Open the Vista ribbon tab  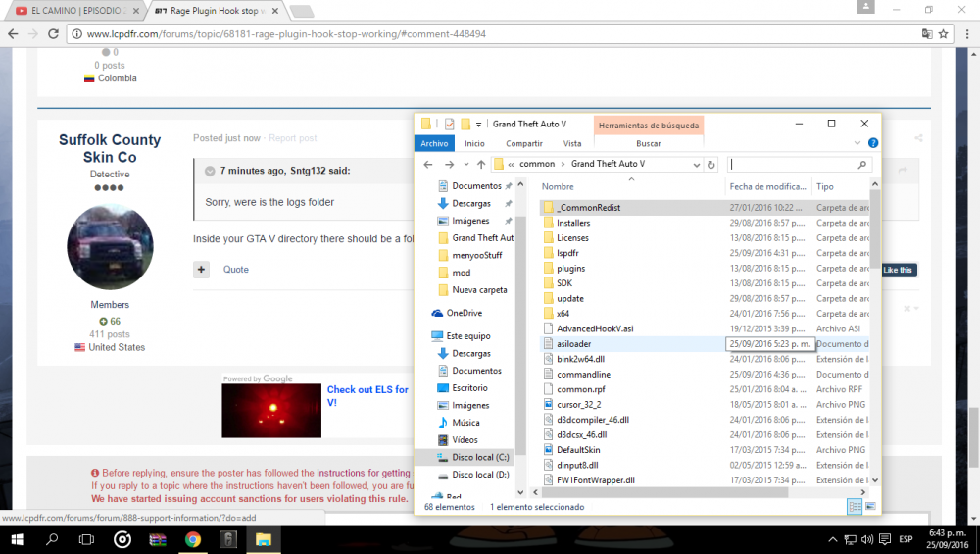[x=572, y=143]
